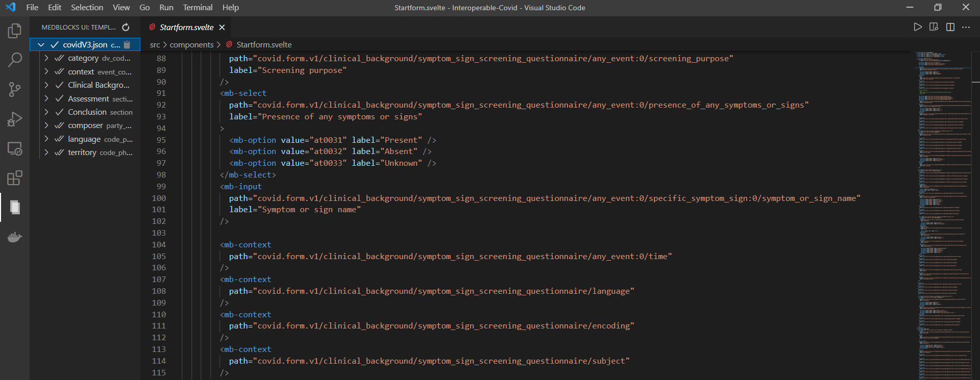
Task: Click the double-check mark beside territory
Action: [59, 153]
